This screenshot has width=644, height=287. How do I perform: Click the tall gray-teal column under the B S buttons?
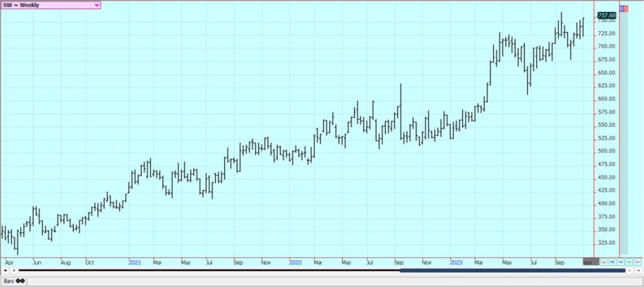[623, 133]
